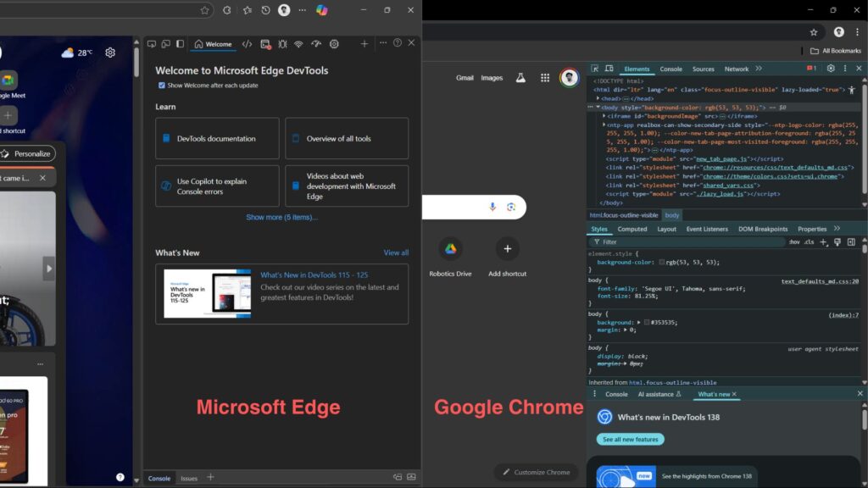Open the Edge DevTools Console tool icon
Screen dimensions: 868x488
point(265,44)
